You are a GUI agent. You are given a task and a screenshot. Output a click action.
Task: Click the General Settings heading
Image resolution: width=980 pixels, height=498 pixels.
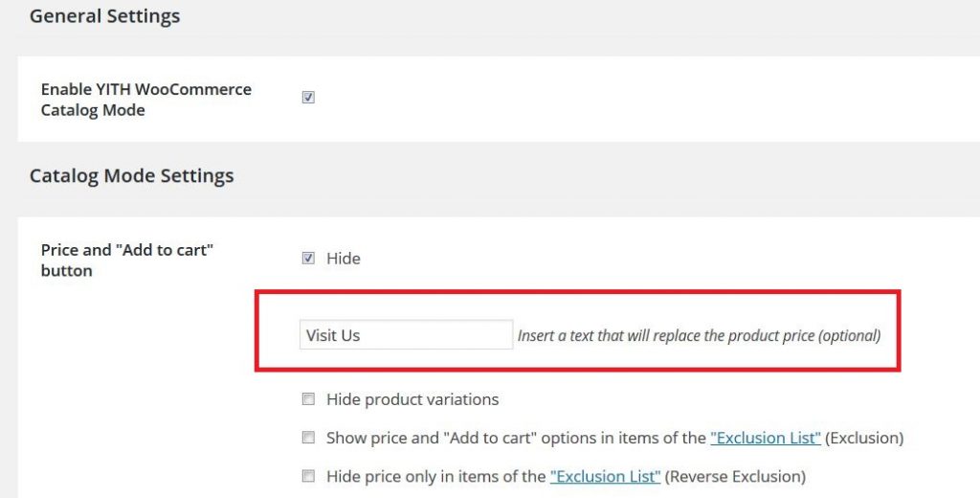pyautogui.click(x=104, y=16)
